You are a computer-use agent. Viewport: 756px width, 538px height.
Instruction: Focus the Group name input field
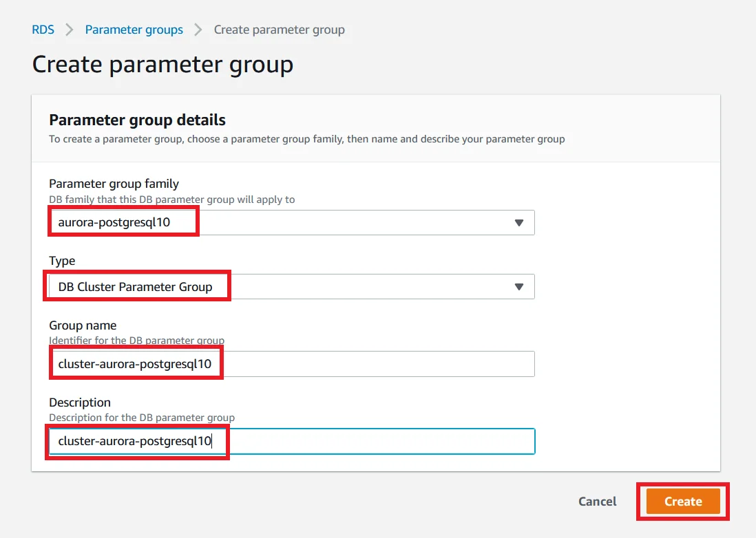[x=292, y=364]
